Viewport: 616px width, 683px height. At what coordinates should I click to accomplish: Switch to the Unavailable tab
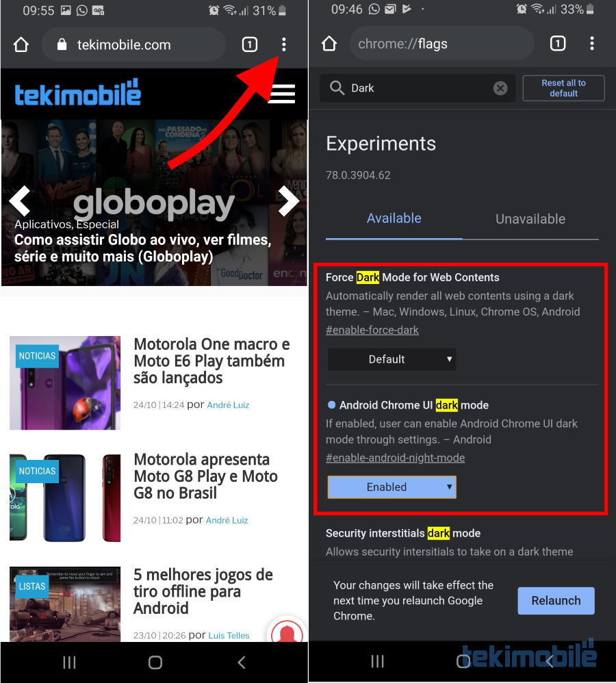[530, 219]
